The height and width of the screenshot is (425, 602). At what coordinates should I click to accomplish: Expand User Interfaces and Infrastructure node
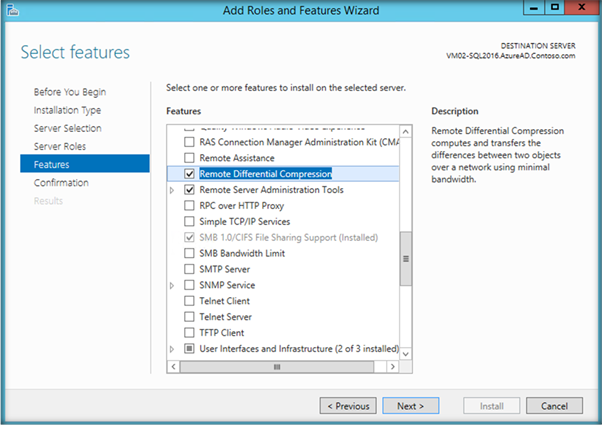click(173, 349)
